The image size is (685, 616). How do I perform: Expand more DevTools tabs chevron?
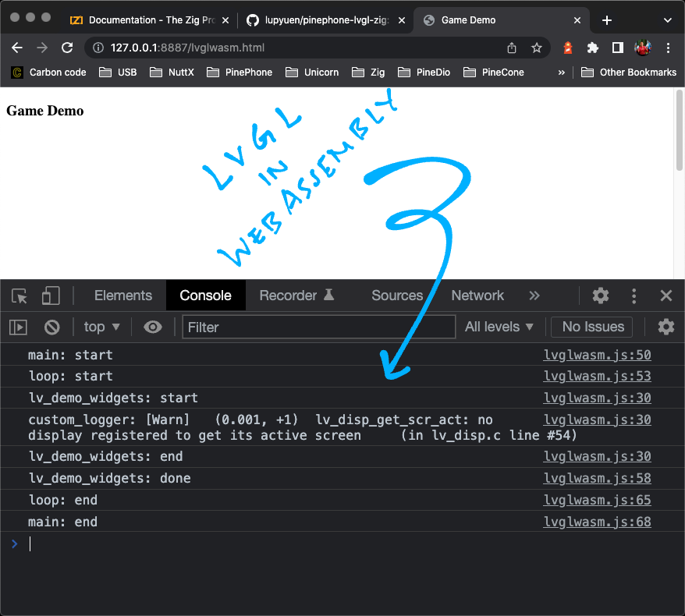coord(534,296)
